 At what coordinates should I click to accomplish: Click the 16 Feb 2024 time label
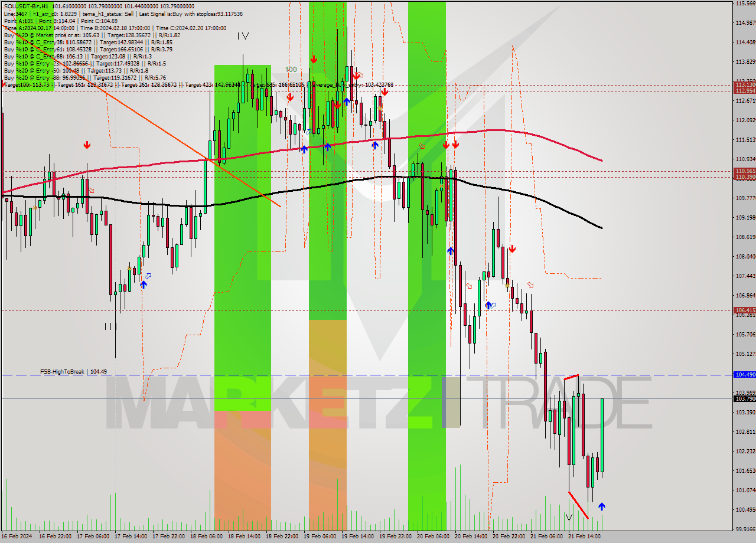16,537
